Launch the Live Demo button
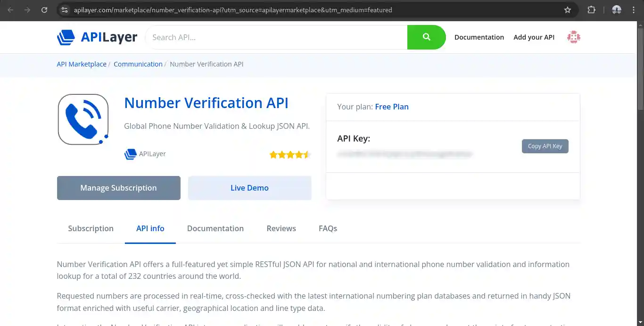 (x=249, y=188)
